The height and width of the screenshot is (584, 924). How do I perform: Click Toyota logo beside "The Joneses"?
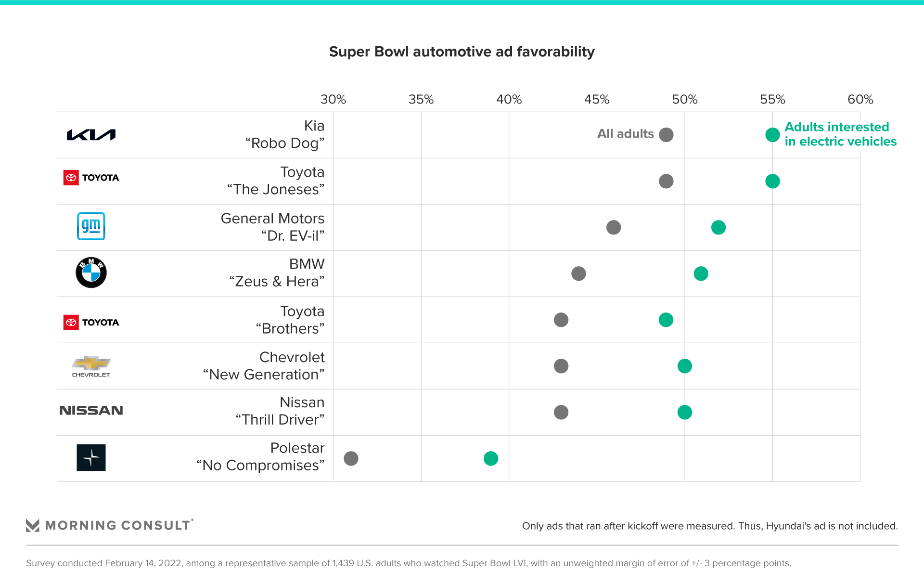pos(91,178)
